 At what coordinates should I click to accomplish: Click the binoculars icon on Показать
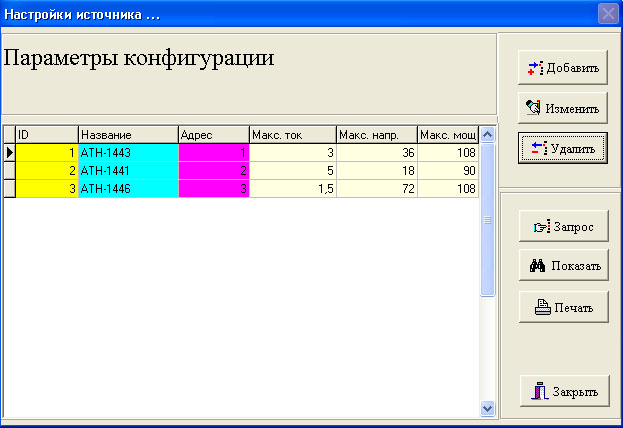(x=538, y=265)
